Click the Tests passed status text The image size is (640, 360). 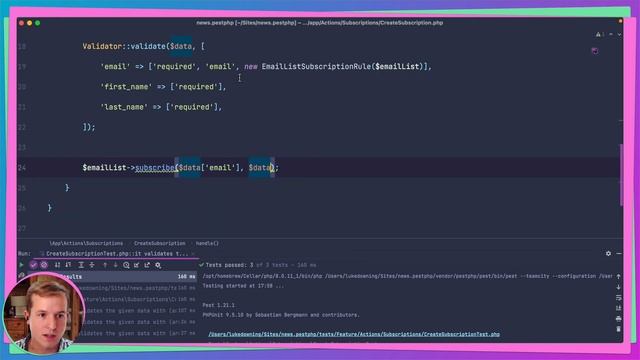click(x=229, y=265)
